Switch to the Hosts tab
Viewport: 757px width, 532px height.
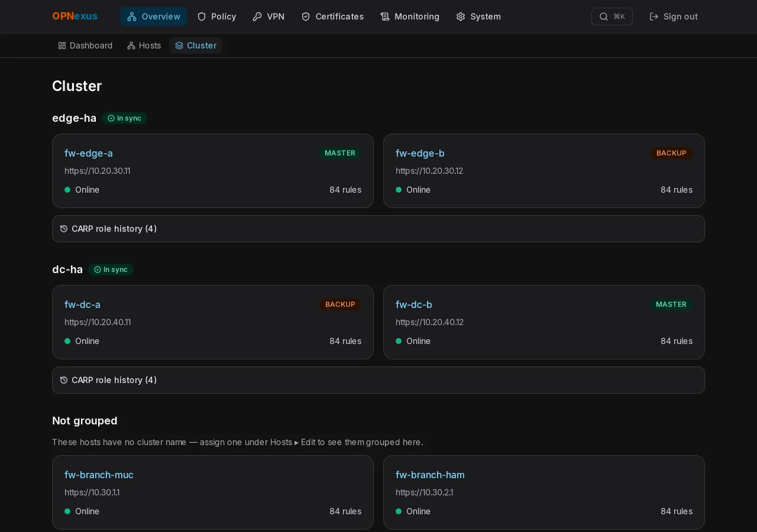click(x=144, y=46)
